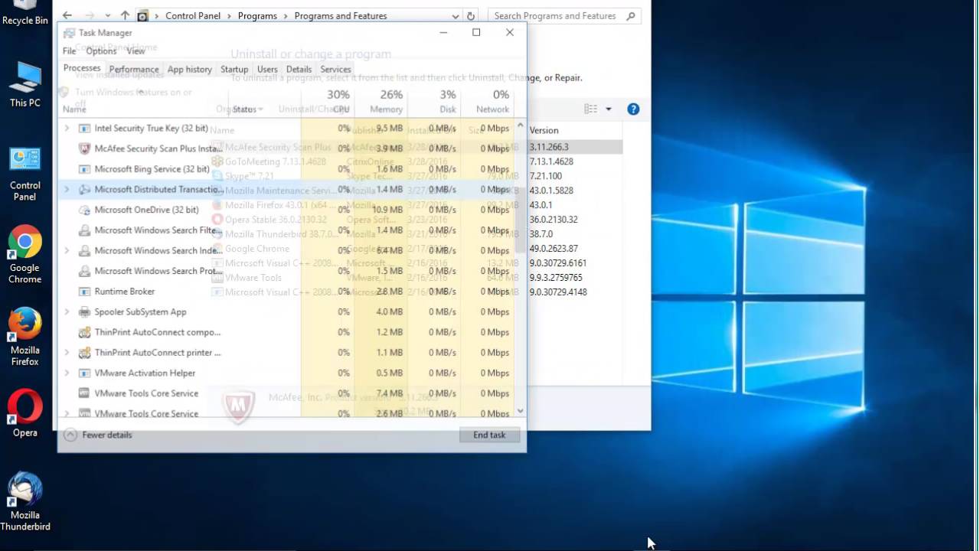This screenshot has height=551, width=980.
Task: Click the McAfee Security Scan Plus process icon
Action: click(84, 148)
